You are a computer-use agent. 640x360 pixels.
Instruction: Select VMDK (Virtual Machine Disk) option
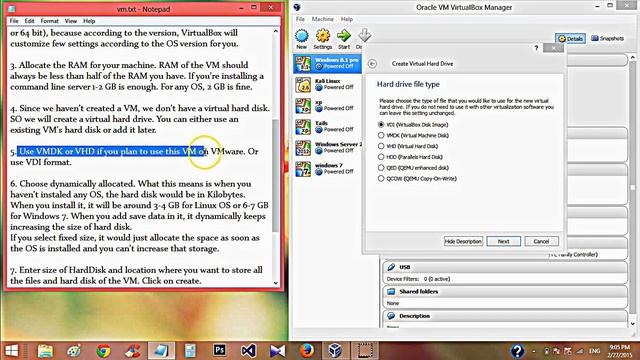413,136
